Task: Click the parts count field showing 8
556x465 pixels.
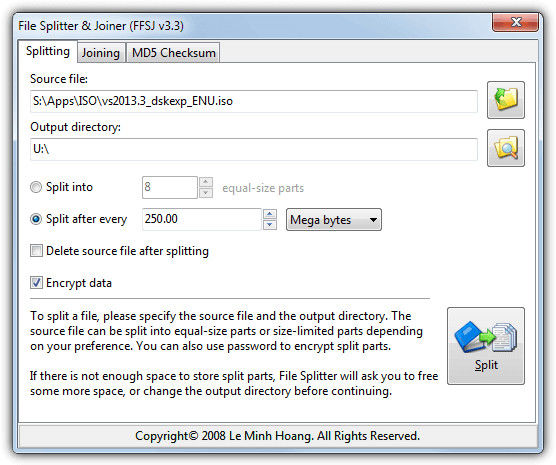Action: tap(170, 187)
